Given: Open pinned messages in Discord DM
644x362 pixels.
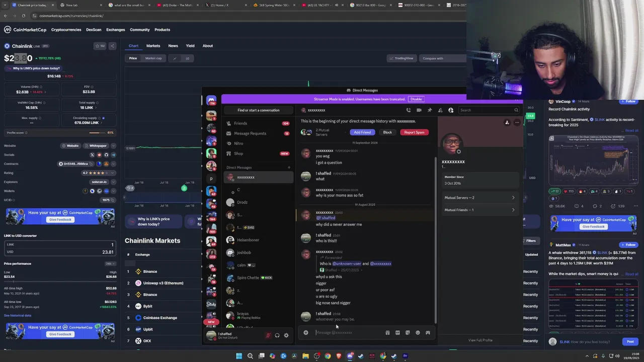Looking at the screenshot, I should (x=430, y=110).
